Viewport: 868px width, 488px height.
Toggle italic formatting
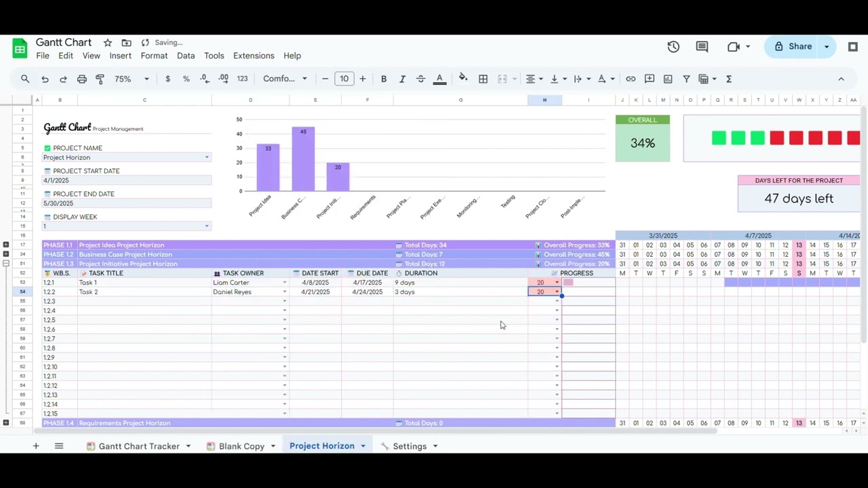pyautogui.click(x=402, y=79)
